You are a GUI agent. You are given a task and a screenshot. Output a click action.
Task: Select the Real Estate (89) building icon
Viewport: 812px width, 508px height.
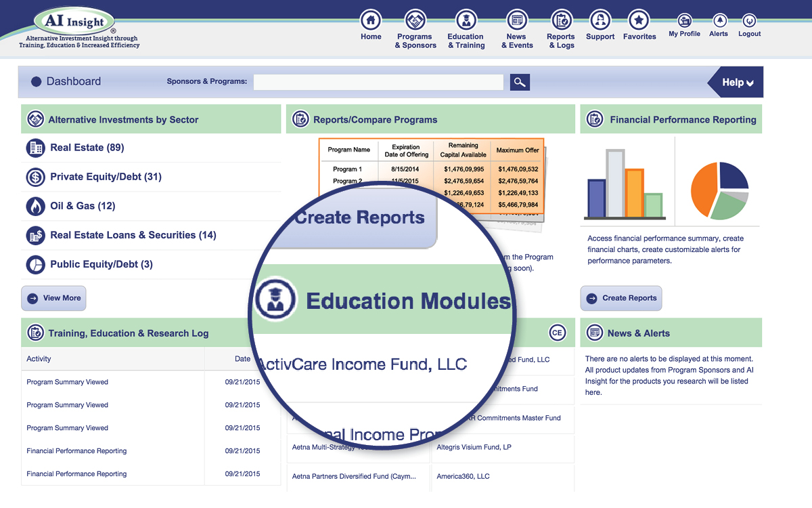click(x=35, y=148)
